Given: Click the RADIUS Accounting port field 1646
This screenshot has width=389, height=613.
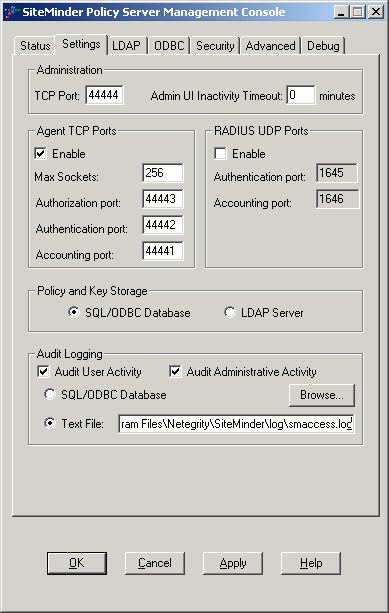Looking at the screenshot, I should coord(337,199).
